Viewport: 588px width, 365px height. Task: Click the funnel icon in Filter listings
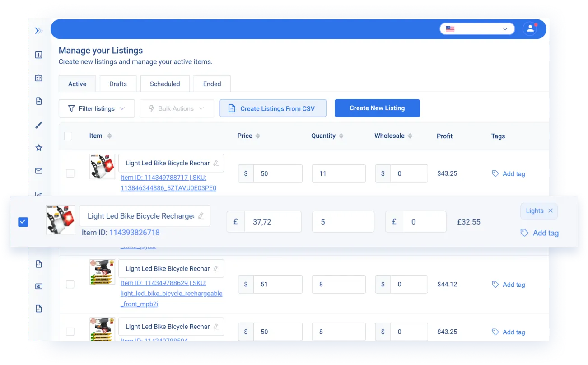(x=71, y=108)
